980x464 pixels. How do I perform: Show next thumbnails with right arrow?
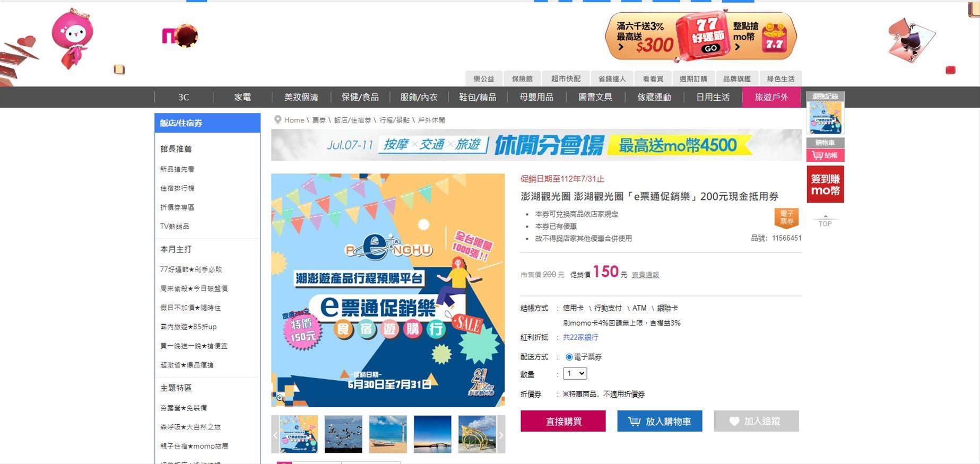pyautogui.click(x=501, y=434)
